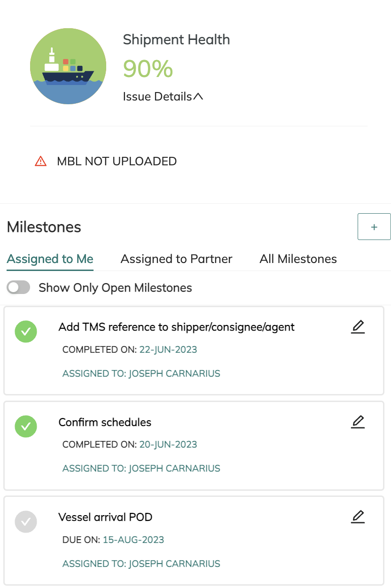
Task: Click the red MBL warning triangle icon
Action: pyautogui.click(x=41, y=162)
